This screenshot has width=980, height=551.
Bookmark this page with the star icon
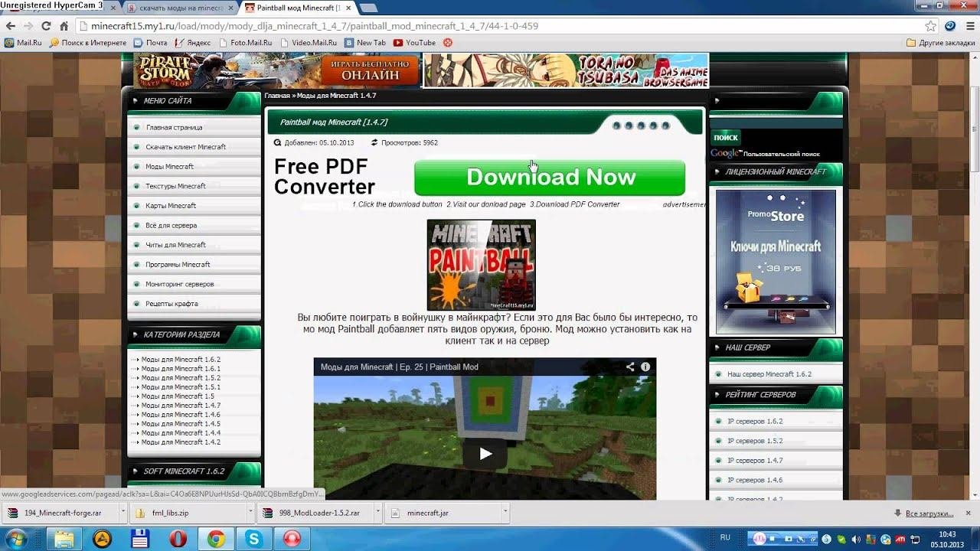click(x=931, y=26)
